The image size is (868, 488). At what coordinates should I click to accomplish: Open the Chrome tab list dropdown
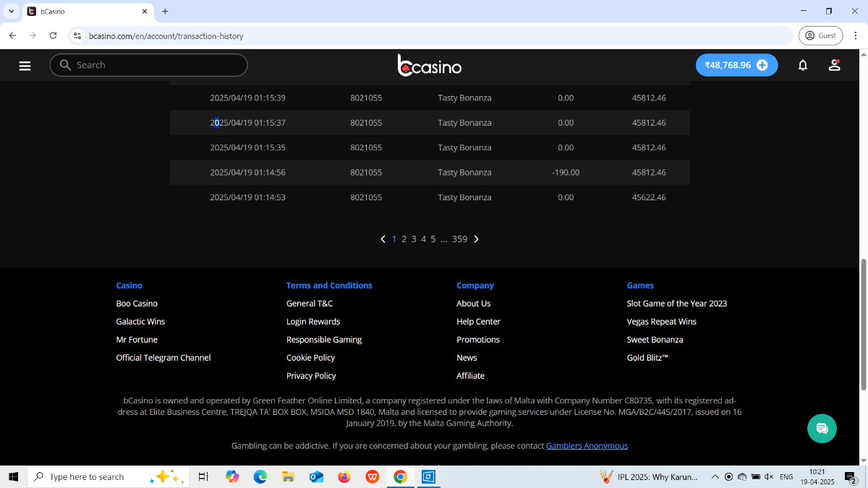(12, 12)
